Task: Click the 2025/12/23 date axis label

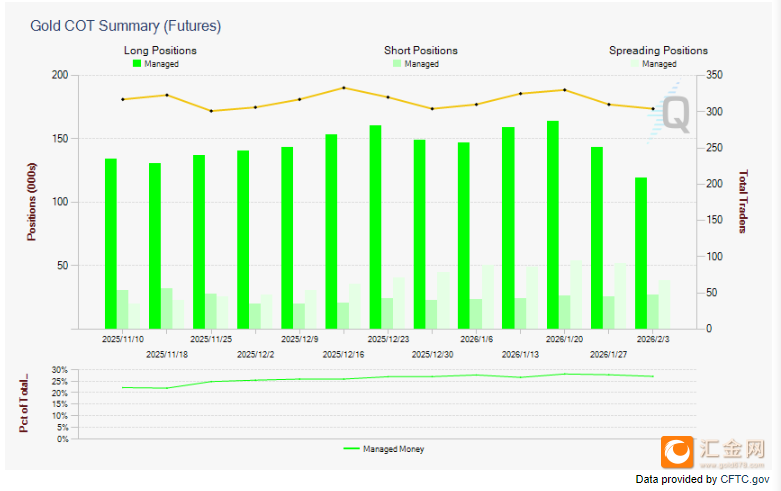Action: 388,339
